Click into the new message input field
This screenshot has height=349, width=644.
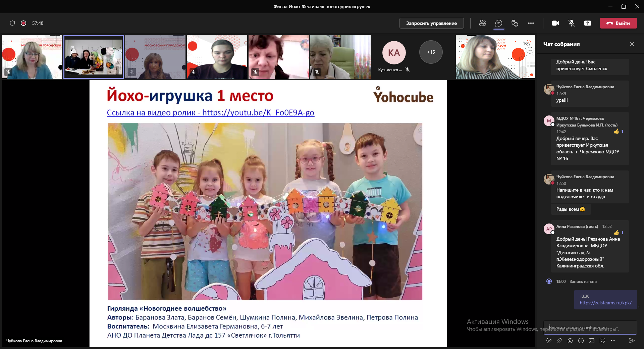(590, 327)
